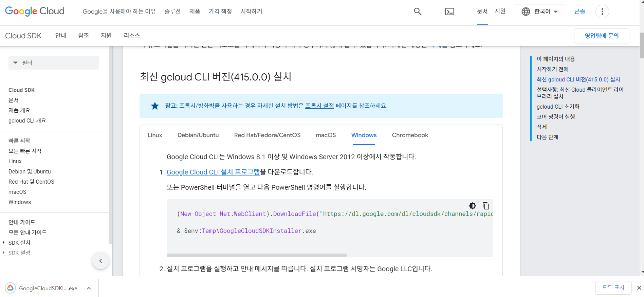Click the 영업팀에 문의 button
This screenshot has height=297, width=644.
coord(602,36)
